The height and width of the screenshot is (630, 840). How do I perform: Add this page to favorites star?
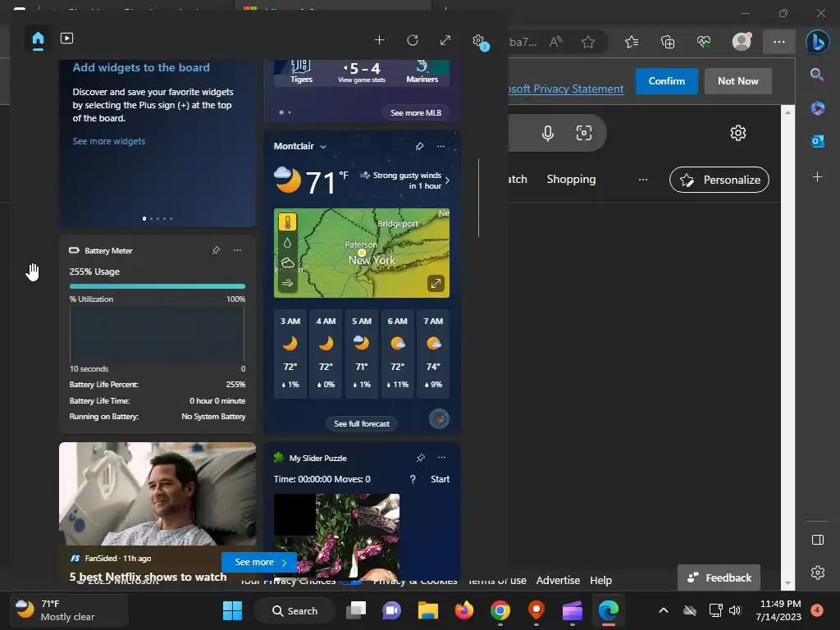coord(587,42)
